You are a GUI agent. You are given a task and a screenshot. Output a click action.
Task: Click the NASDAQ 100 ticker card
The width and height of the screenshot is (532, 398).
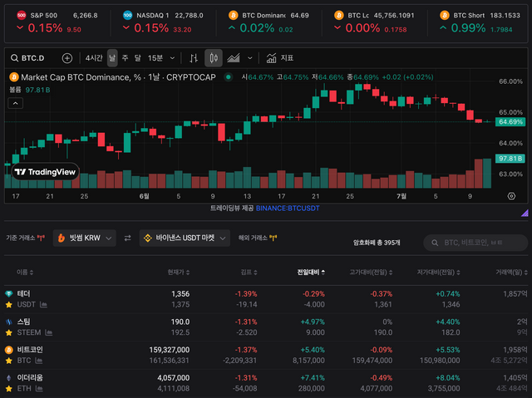tap(163, 22)
